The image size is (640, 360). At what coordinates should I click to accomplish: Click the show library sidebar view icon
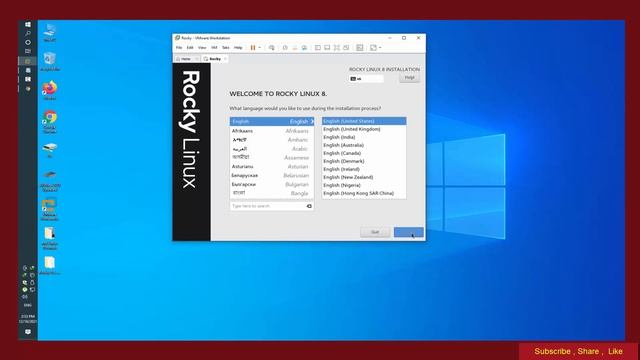(318, 48)
